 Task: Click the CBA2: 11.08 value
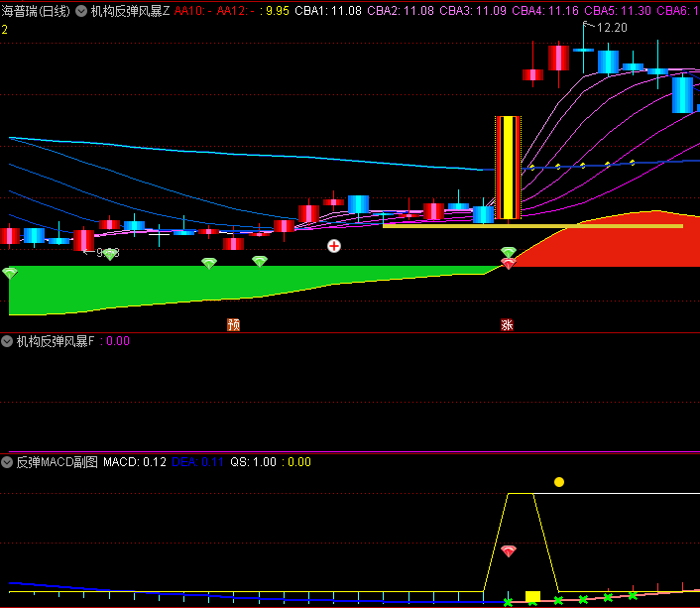[401, 11]
